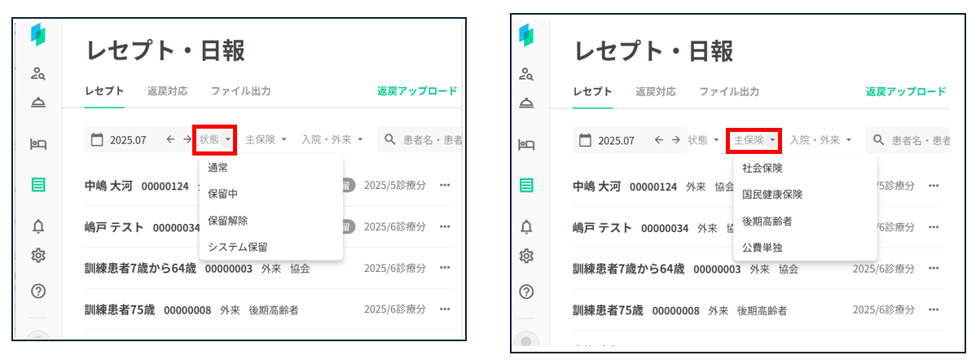980x364 pixels.
Task: Switch to 返戻対応 tab in left screenshot
Action: point(167,91)
